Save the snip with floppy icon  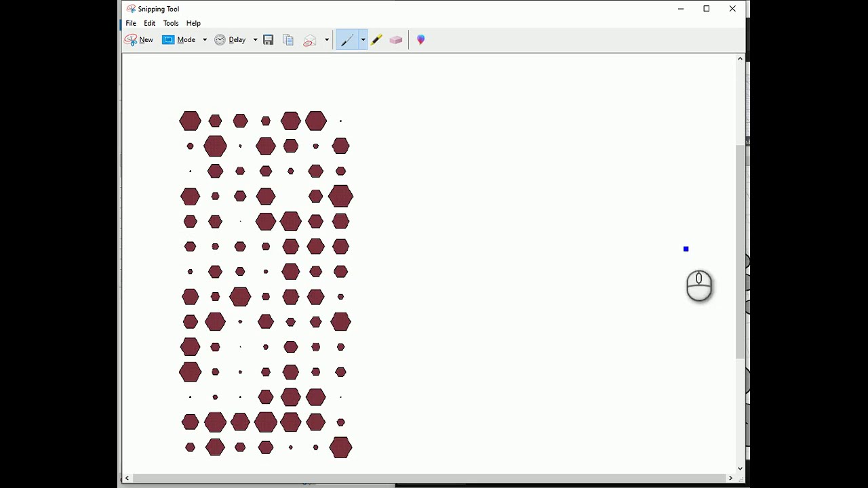click(x=269, y=40)
